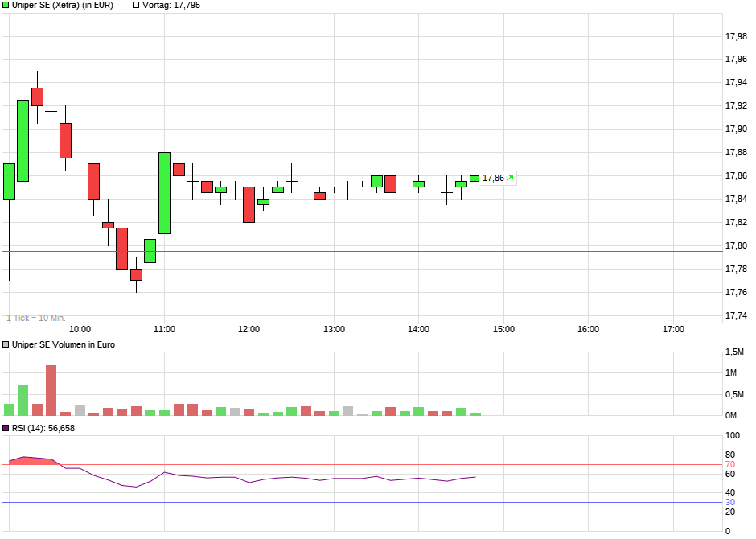Click the 17,94 price axis label
Image resolution: width=756 pixels, height=539 pixels.
(x=736, y=82)
